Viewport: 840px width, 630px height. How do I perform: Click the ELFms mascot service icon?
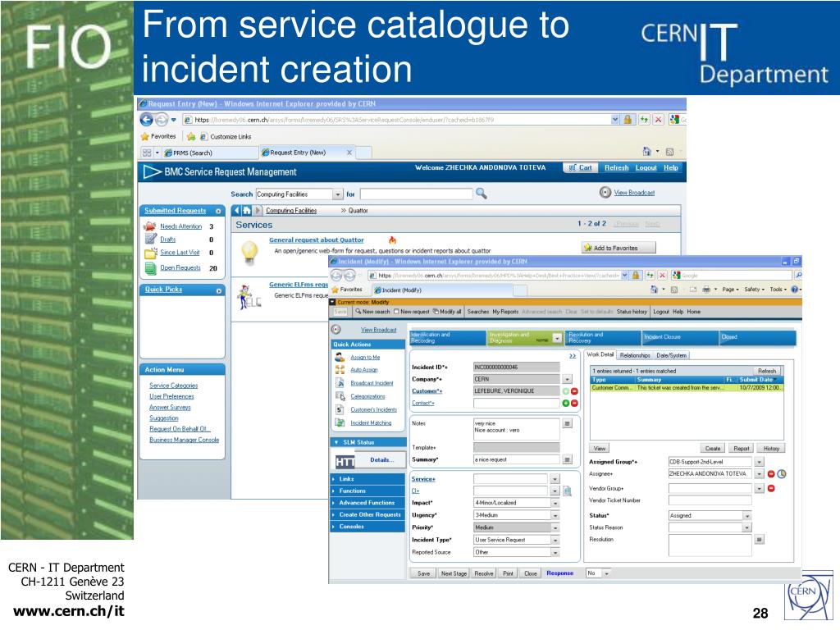[248, 297]
